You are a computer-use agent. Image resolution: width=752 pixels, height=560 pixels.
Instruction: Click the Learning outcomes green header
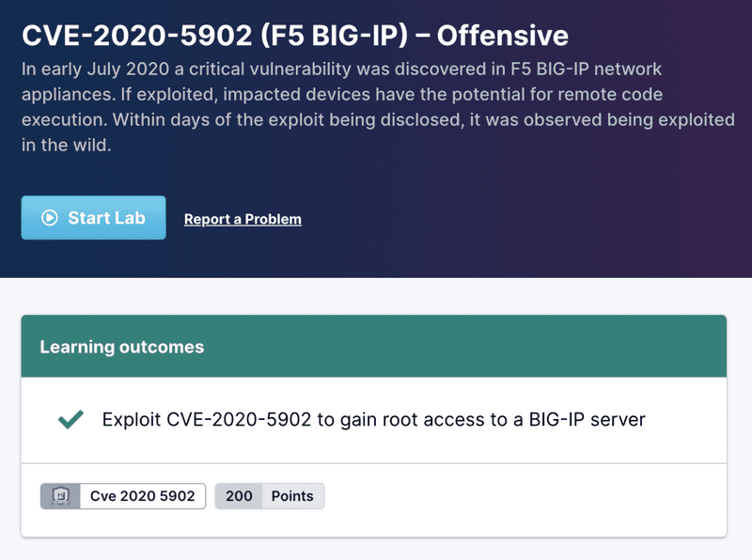click(373, 347)
